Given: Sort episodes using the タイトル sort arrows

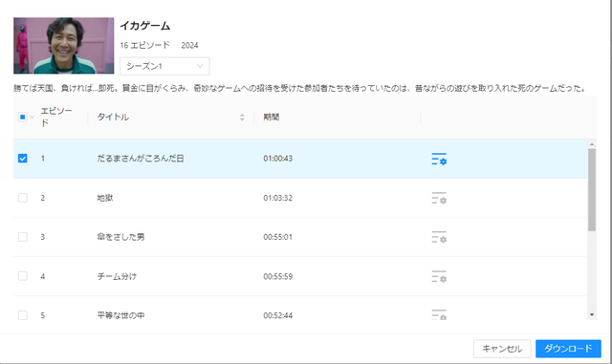Looking at the screenshot, I should tap(242, 118).
